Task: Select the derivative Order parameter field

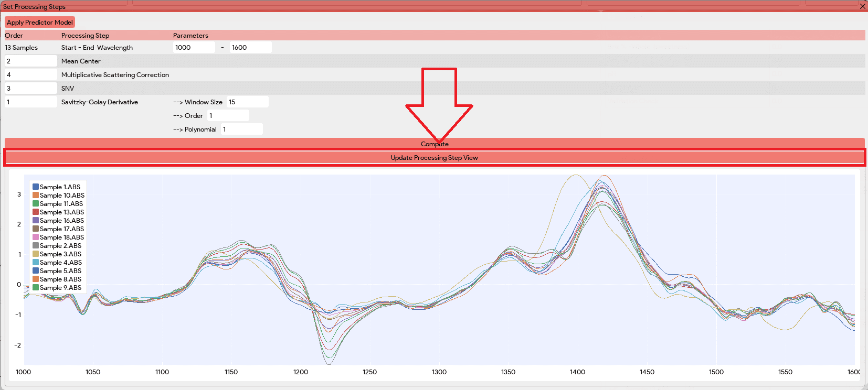Action: (228, 116)
